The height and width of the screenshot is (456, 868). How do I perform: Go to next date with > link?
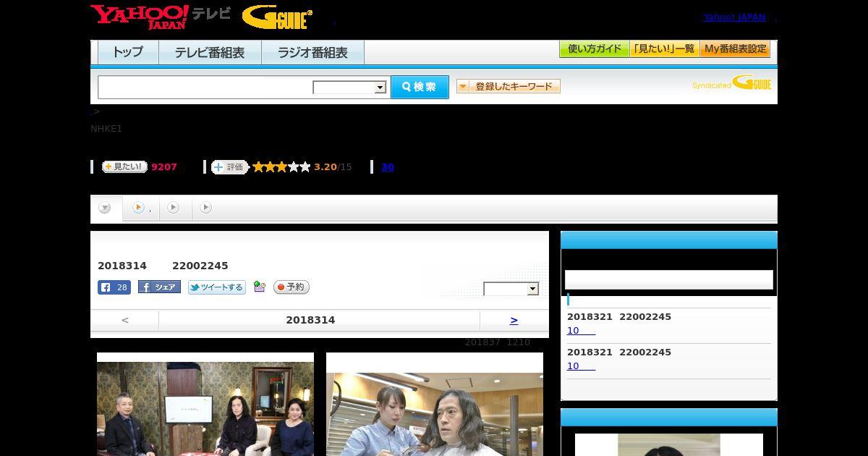514,320
